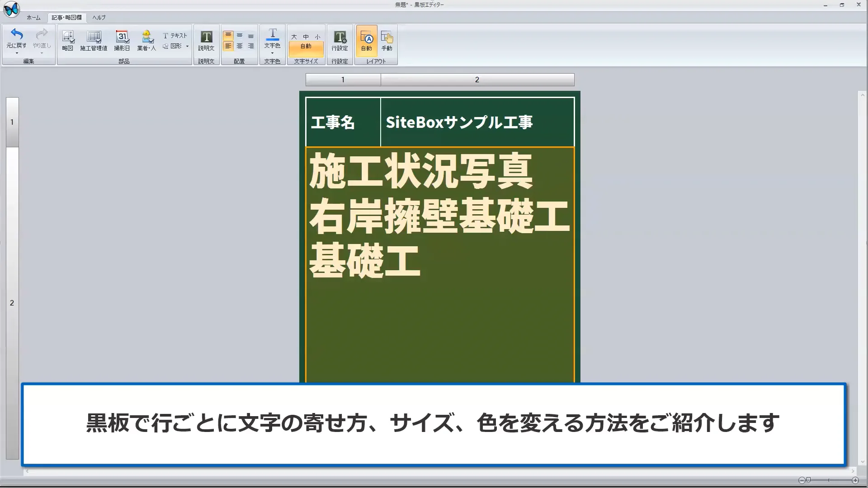Switch layout to 手動 manual mode

(387, 41)
